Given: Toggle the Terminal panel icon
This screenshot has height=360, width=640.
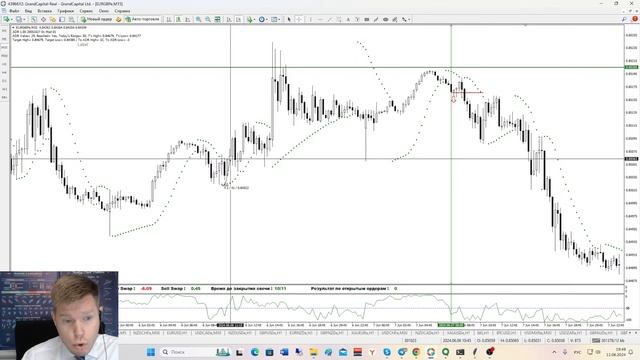Looking at the screenshot, I should tap(62, 19).
